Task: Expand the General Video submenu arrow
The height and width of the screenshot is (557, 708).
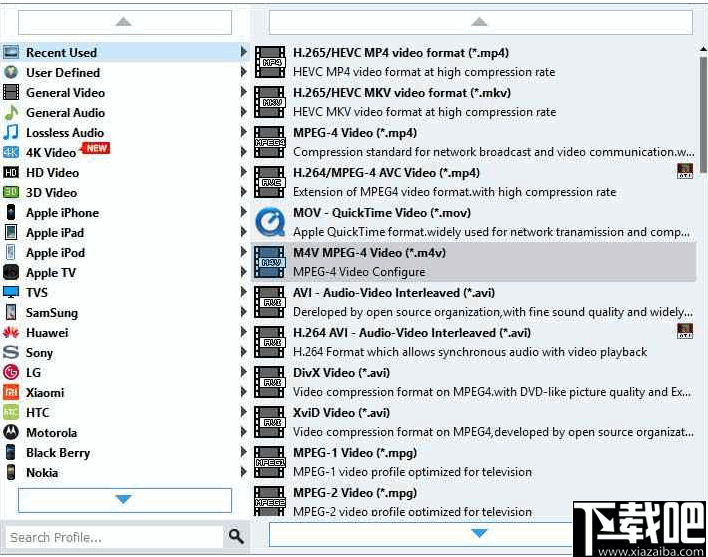Action: point(244,92)
